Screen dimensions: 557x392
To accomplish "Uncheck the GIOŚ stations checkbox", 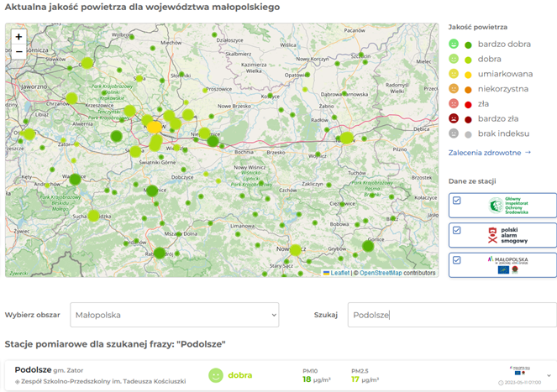I will click(456, 201).
